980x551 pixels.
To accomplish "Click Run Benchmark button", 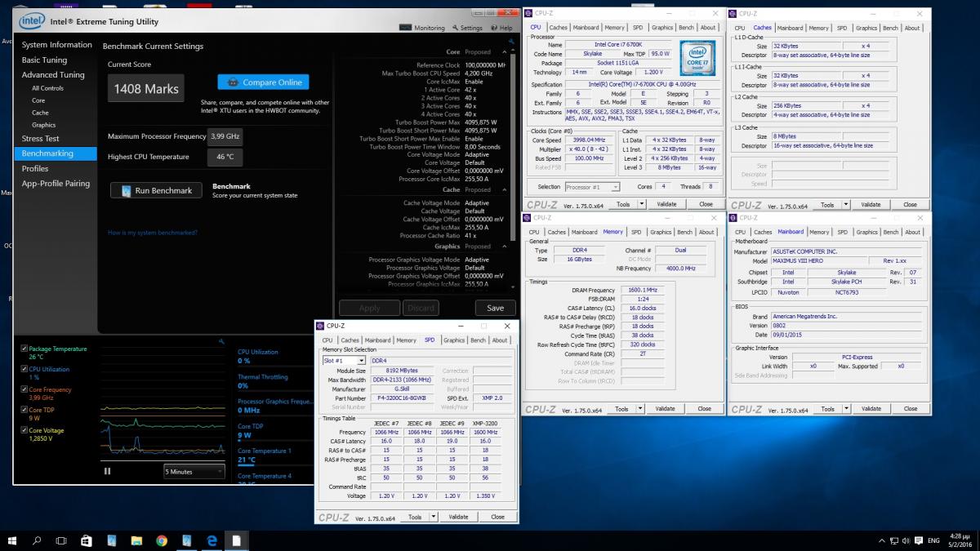I will 156,190.
